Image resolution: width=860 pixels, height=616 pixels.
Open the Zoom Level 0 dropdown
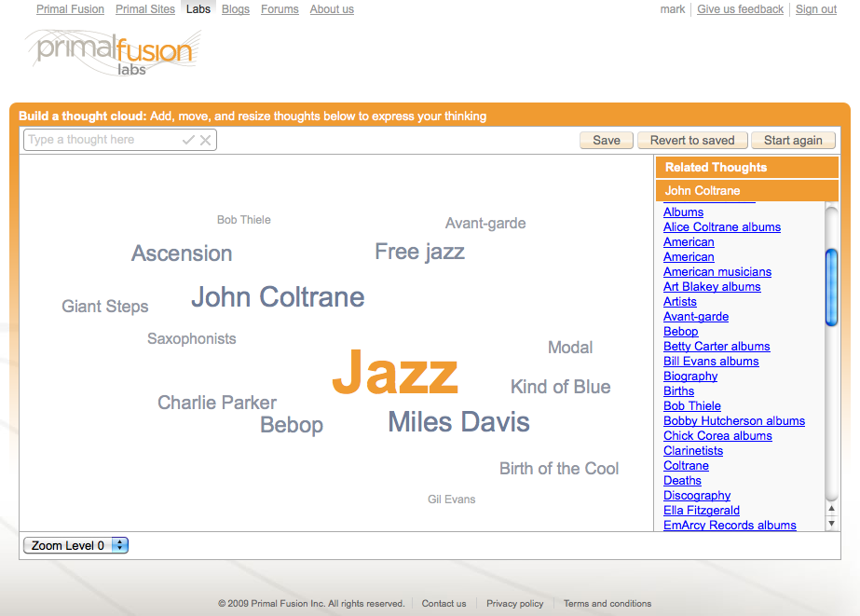point(75,545)
